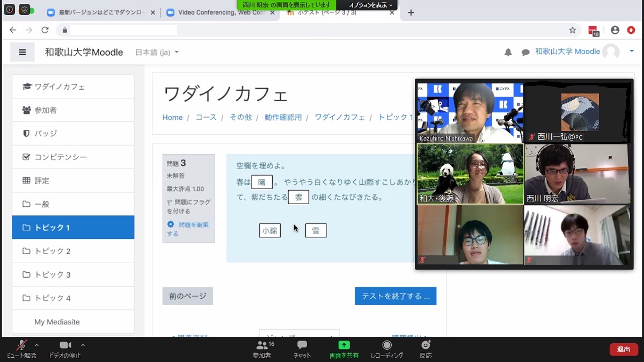
Task: Click 問題を編集する gear link
Action: [x=188, y=229]
